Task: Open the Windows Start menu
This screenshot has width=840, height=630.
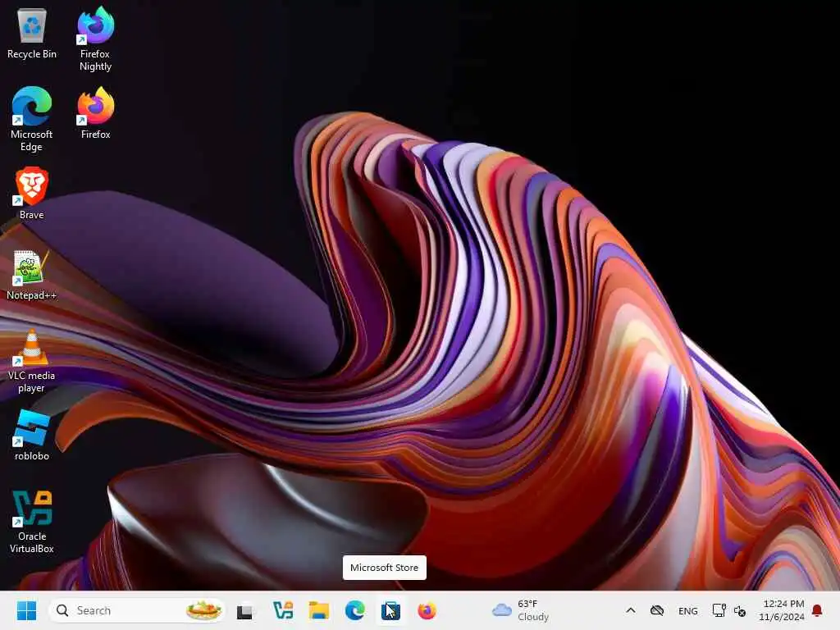Action: pos(26,610)
